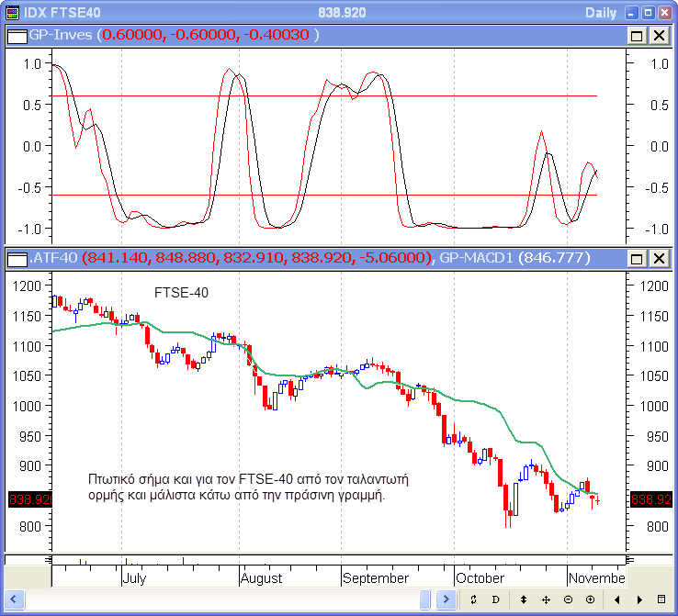Open the chart layout icon at toolbar end
The height and width of the screenshot is (616, 678).
662,599
